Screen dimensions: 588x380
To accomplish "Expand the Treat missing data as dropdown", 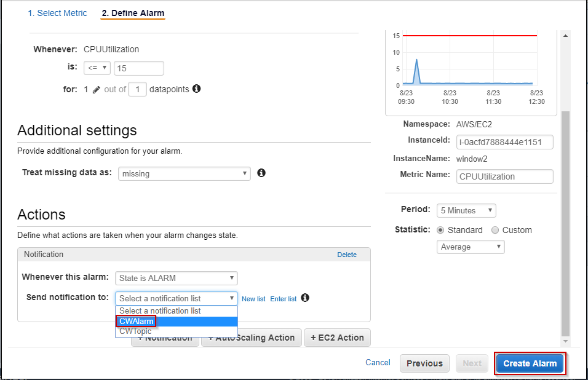I will 184,173.
